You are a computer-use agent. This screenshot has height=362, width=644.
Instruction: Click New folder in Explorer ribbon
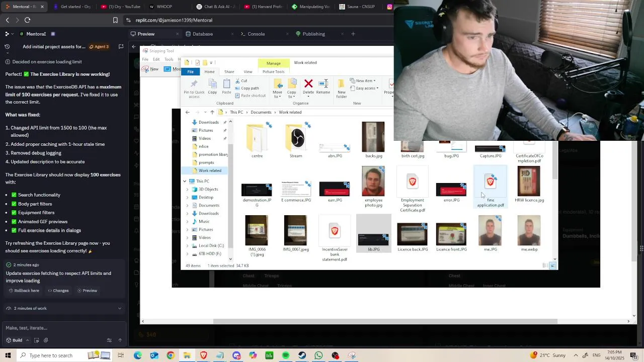342,88
